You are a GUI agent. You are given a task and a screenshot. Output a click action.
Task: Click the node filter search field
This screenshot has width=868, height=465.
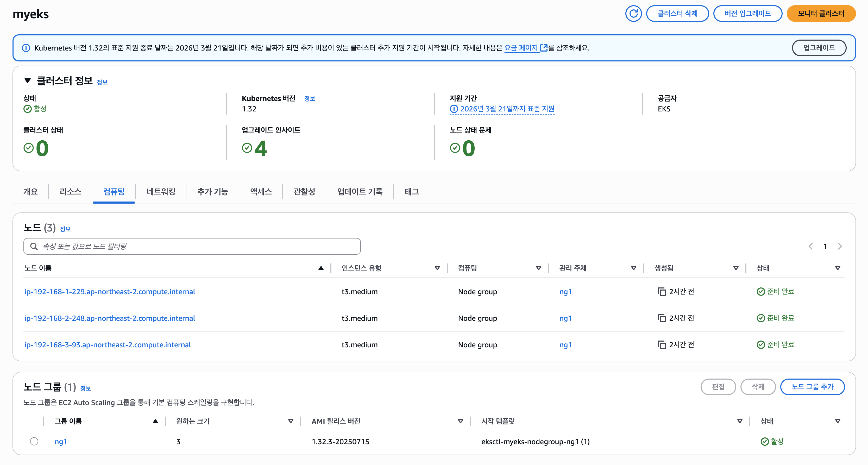pos(192,246)
